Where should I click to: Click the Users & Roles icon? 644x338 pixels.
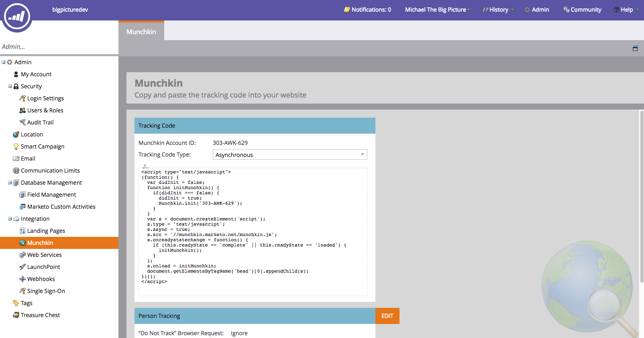coord(22,110)
